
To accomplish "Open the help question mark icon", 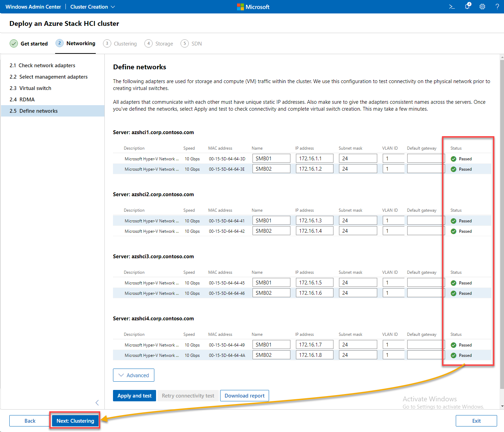I will pos(497,7).
